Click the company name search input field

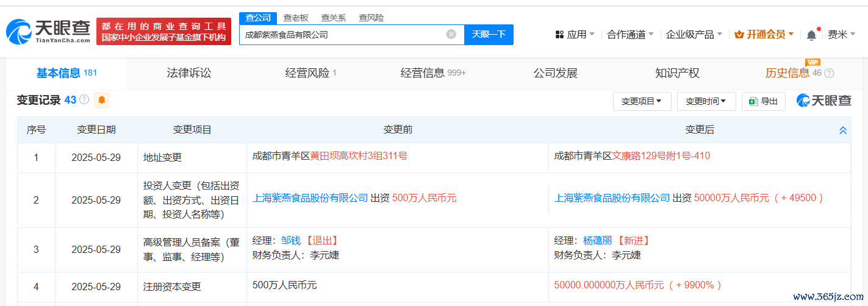click(x=342, y=35)
